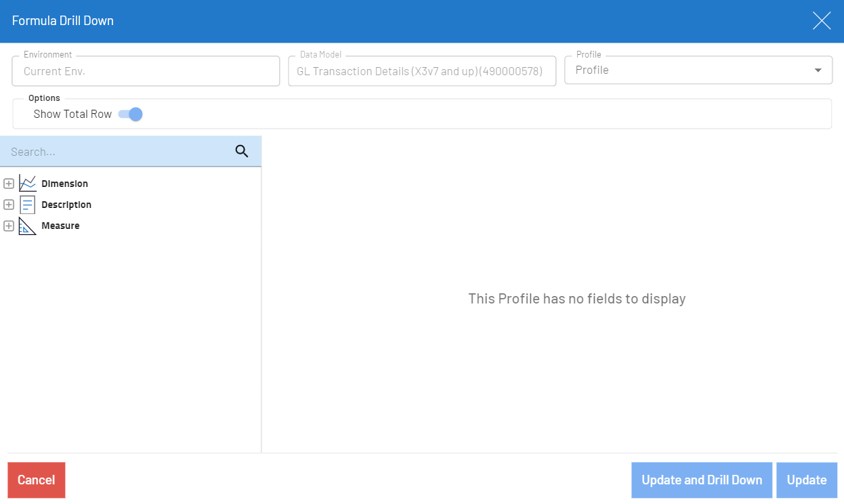
Task: Select the Dimension label in tree
Action: pos(64,184)
